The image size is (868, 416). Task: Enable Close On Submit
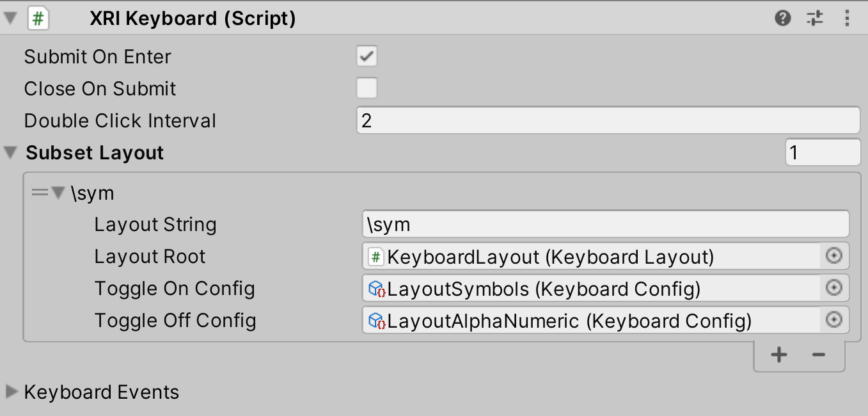tap(367, 88)
